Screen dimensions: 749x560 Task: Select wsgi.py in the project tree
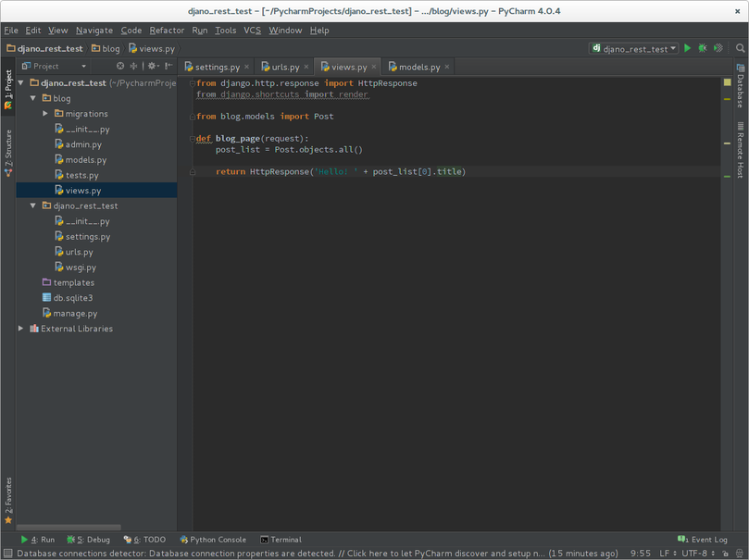click(x=81, y=268)
